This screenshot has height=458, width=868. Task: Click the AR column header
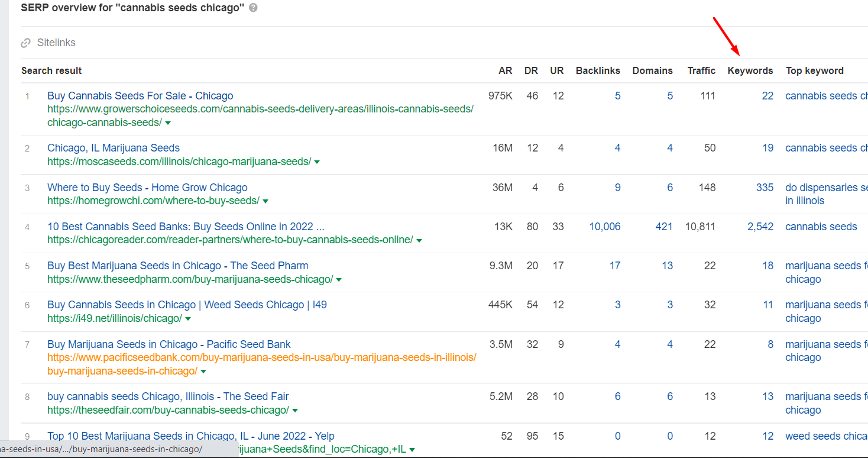(505, 70)
